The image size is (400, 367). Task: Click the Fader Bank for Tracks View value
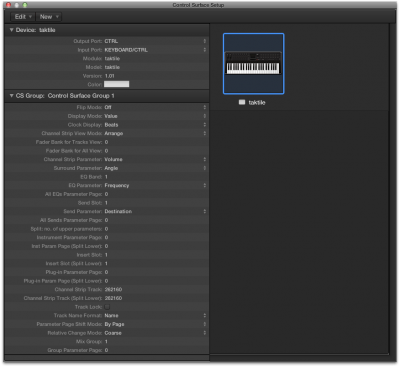tap(106, 142)
